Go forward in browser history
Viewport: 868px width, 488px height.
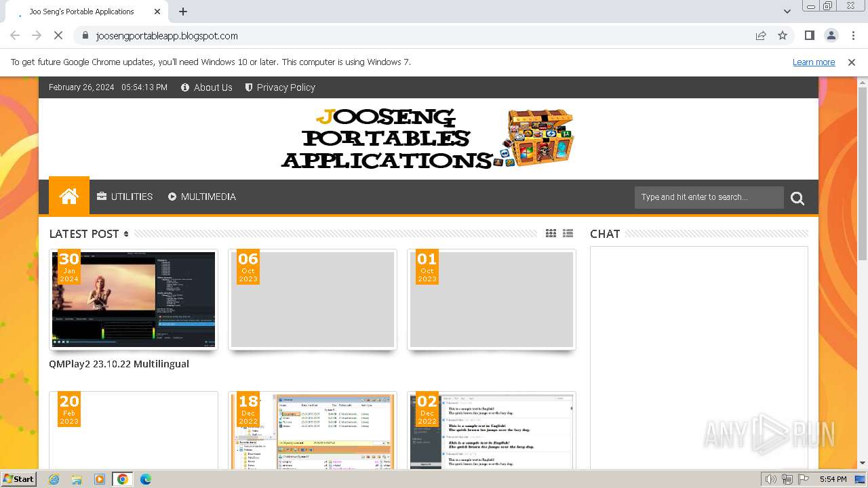tap(37, 36)
